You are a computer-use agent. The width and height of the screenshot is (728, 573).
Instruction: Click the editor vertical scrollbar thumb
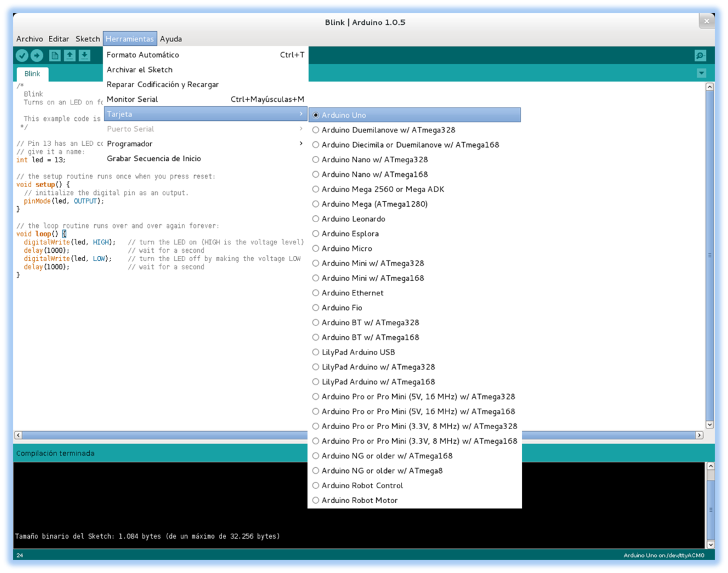[710, 255]
